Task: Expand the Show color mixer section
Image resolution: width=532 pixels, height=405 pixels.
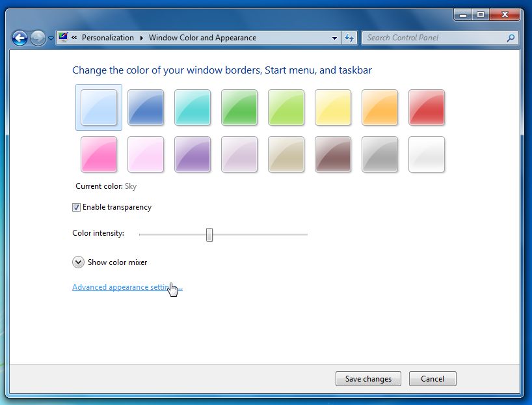Action: pos(78,262)
